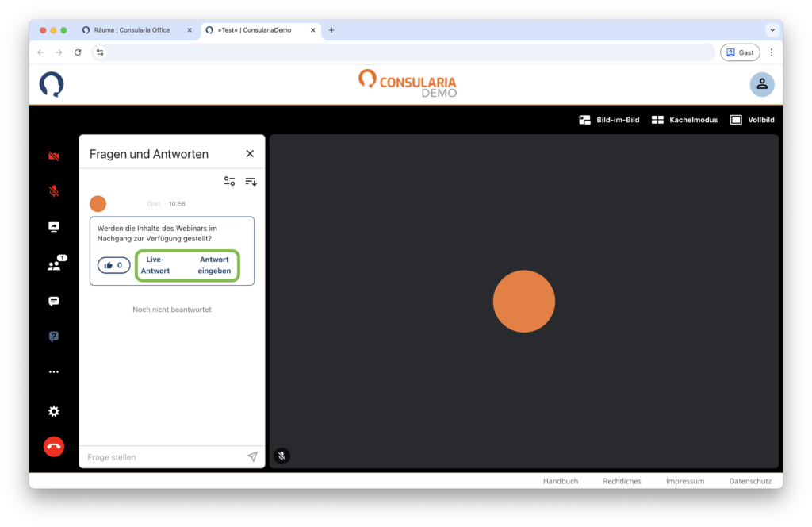This screenshot has height=527, width=812.
Task: Open the Handbuch footer link
Action: click(x=560, y=481)
